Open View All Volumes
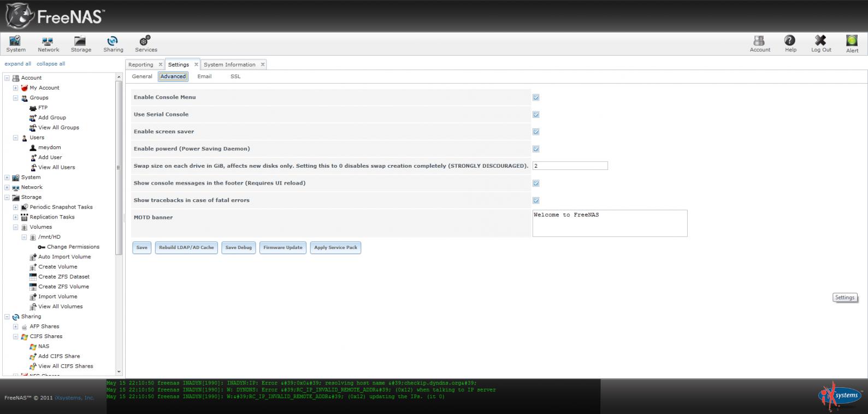The width and height of the screenshot is (868, 414). tap(60, 306)
